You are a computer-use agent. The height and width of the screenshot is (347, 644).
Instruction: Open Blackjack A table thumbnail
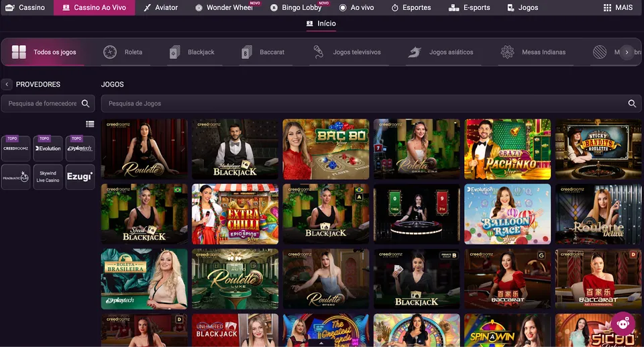pos(326,214)
